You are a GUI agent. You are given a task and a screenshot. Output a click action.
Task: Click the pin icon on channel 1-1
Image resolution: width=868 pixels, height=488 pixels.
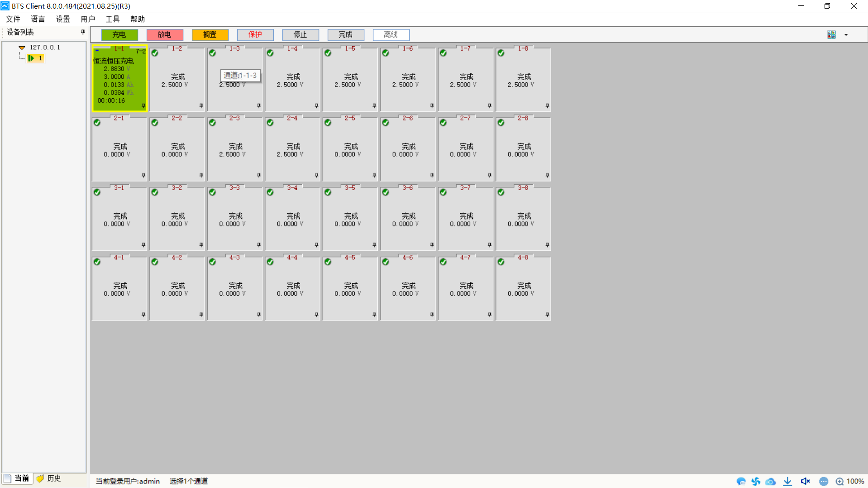(143, 105)
